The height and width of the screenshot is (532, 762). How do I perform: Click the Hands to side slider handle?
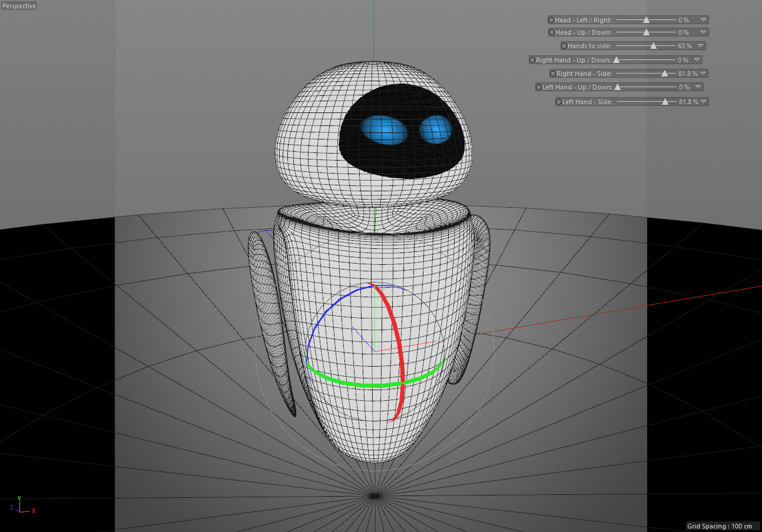click(x=653, y=45)
